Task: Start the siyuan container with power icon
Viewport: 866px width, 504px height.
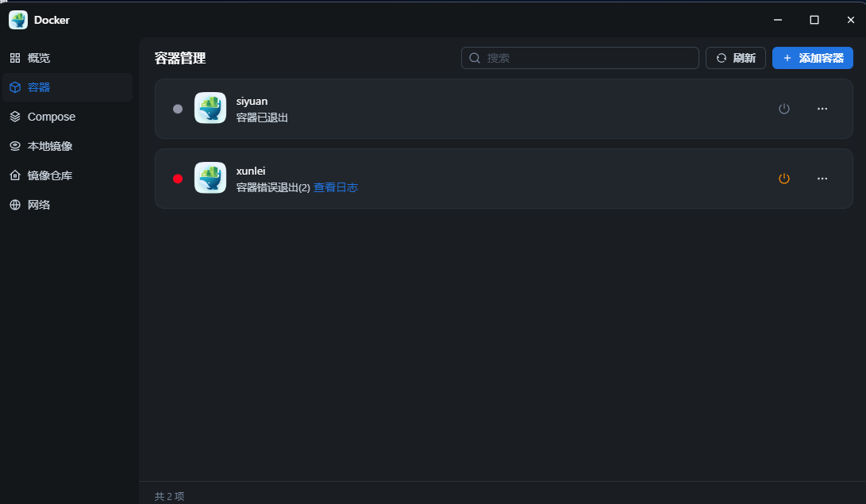Action: 783,109
